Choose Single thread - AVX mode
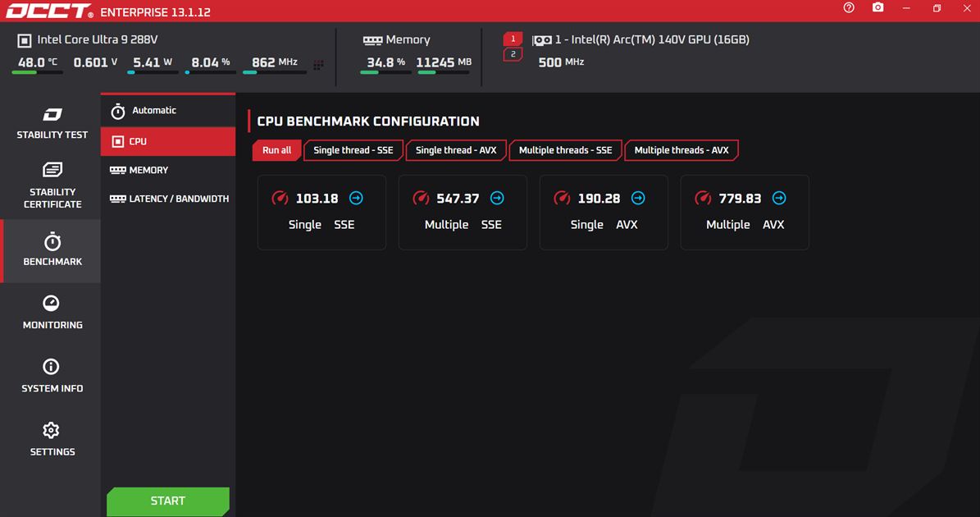 point(456,150)
